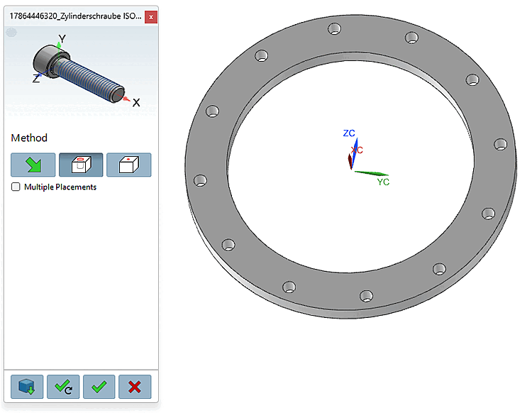The width and height of the screenshot is (532, 413).
Task: Pick the leftmost bolt hole on the flange
Action: pos(200,180)
